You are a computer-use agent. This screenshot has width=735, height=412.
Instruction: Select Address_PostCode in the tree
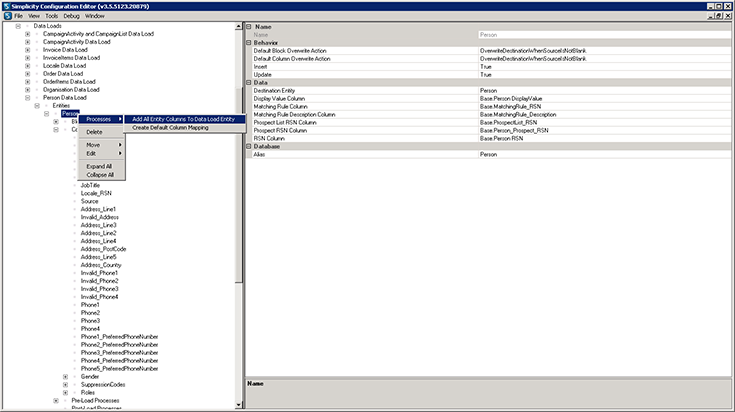103,249
